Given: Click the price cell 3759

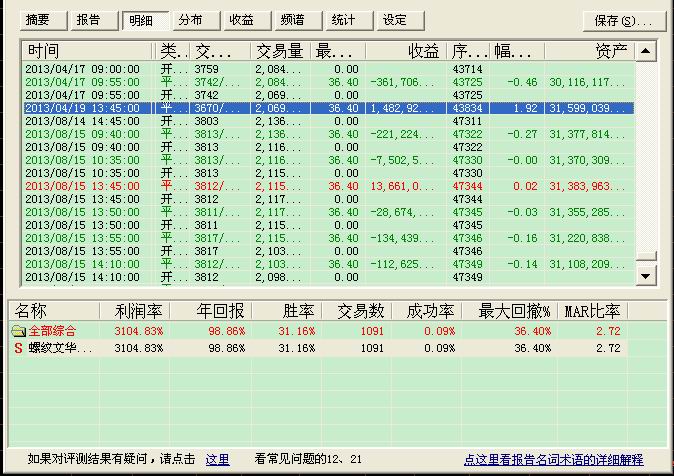Looking at the screenshot, I should pyautogui.click(x=207, y=69).
